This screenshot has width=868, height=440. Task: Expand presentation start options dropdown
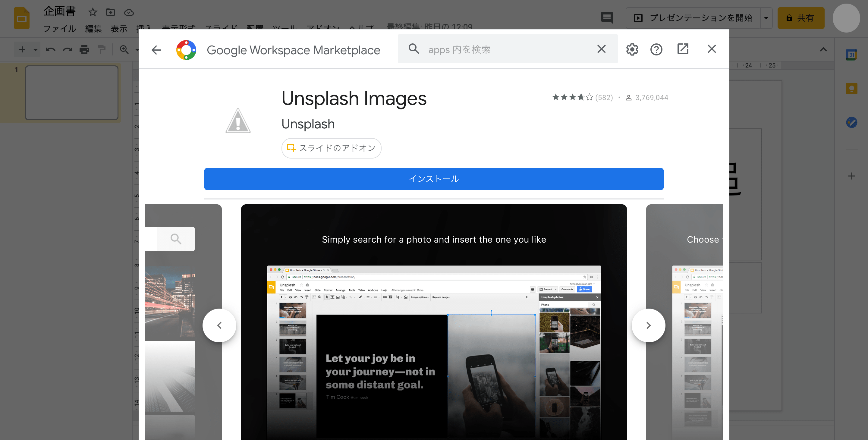pyautogui.click(x=766, y=18)
